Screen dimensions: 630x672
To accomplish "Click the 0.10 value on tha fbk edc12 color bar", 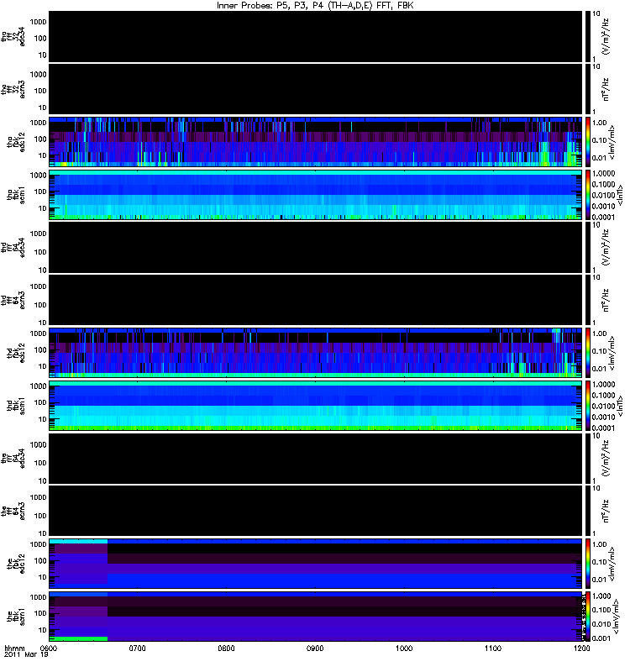I will click(600, 140).
